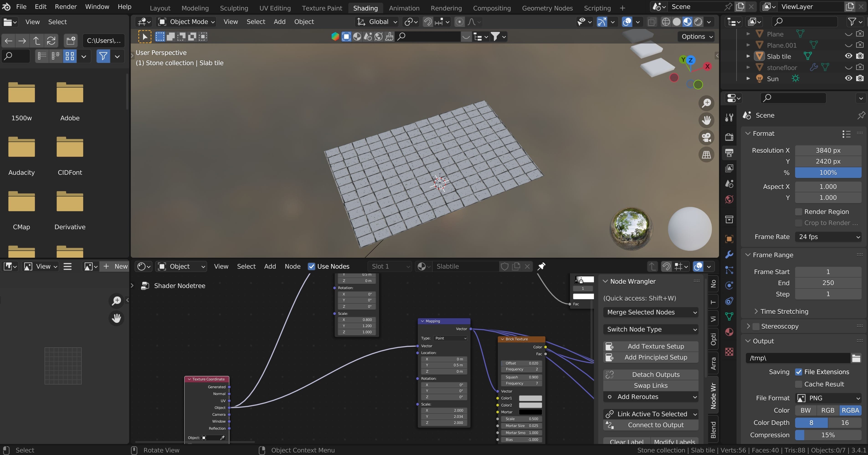Click Detach Outputs button

(x=650, y=374)
